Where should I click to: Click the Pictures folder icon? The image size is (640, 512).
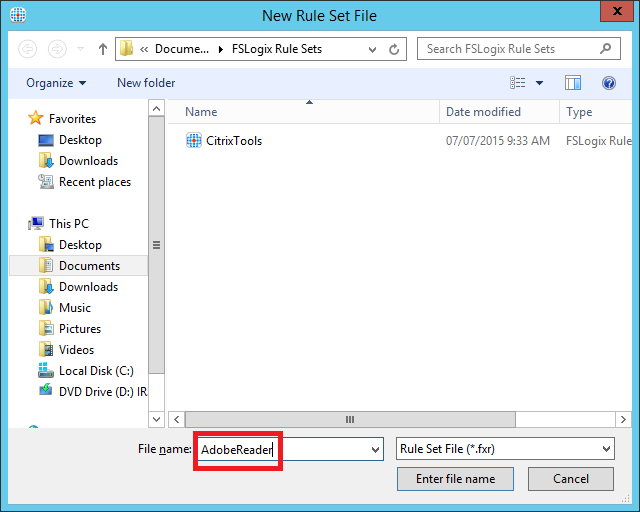tap(46, 328)
